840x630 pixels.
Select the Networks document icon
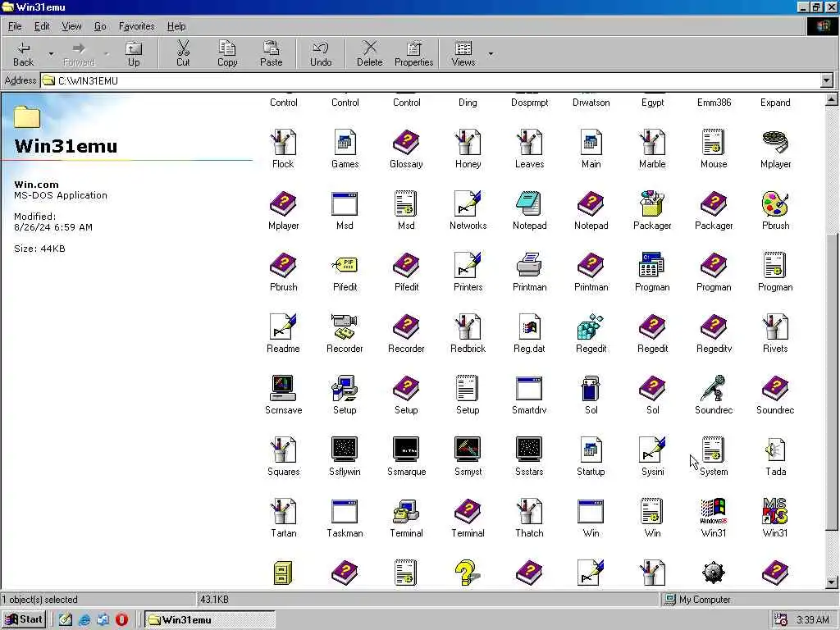[468, 204]
